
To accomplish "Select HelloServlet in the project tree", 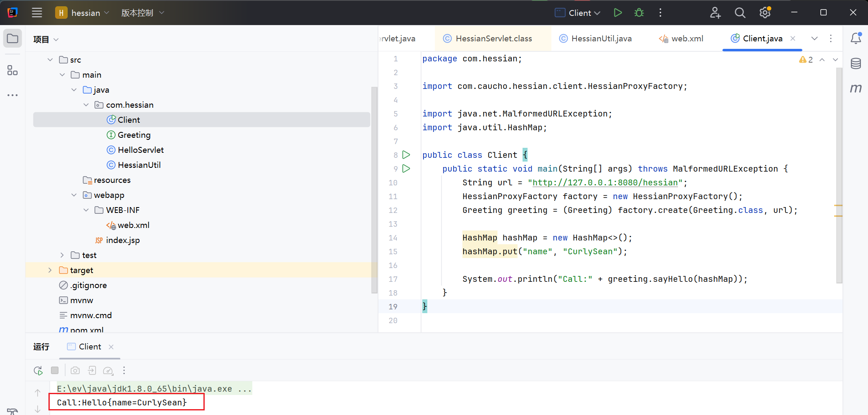I will click(x=140, y=150).
